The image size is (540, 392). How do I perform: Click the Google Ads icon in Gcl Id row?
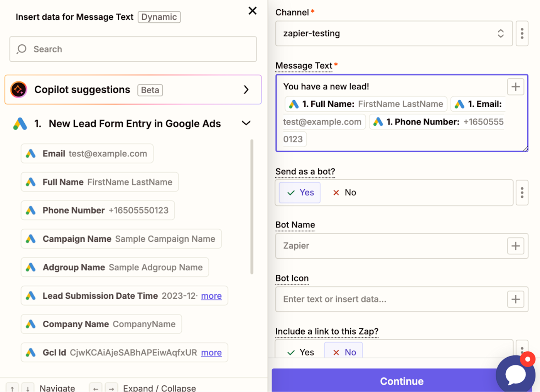tap(31, 353)
